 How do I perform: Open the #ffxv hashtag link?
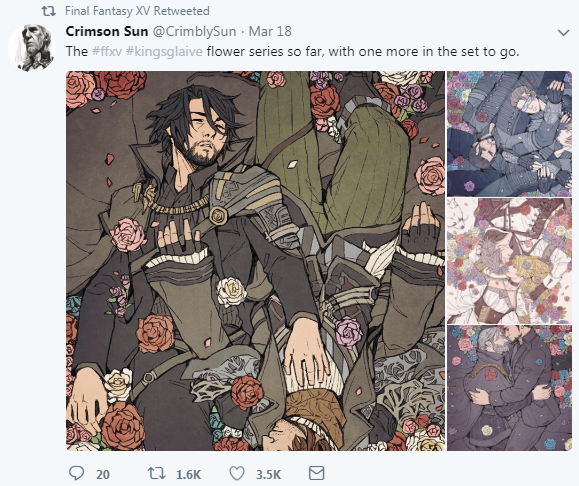click(x=107, y=51)
